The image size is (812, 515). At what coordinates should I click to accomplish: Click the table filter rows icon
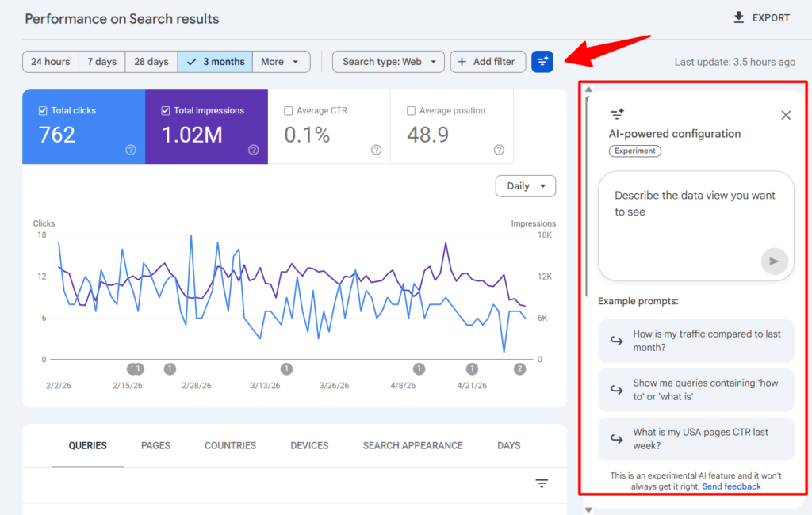pyautogui.click(x=542, y=483)
